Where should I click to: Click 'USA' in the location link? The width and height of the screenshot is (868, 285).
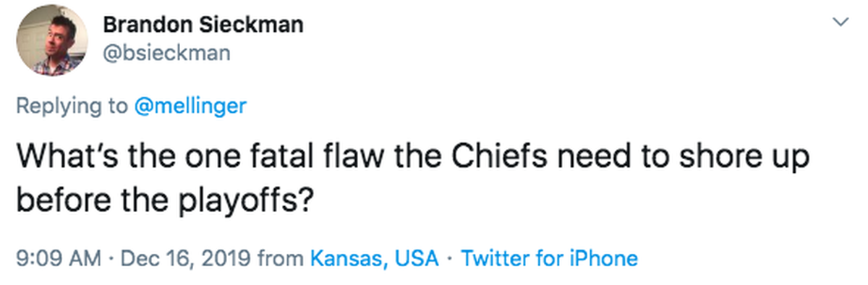pos(417,258)
